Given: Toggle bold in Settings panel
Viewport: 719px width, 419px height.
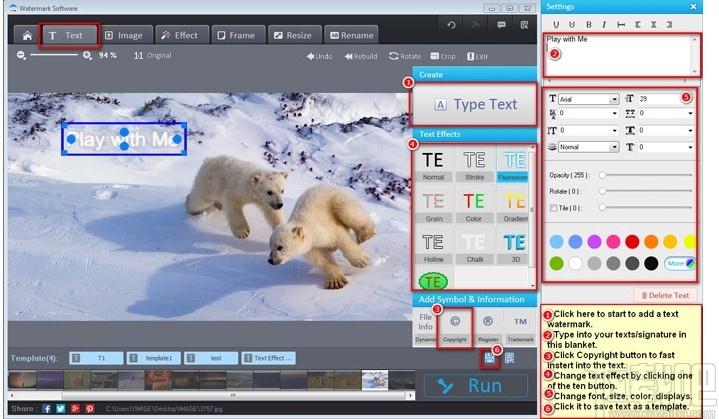Looking at the screenshot, I should (588, 24).
